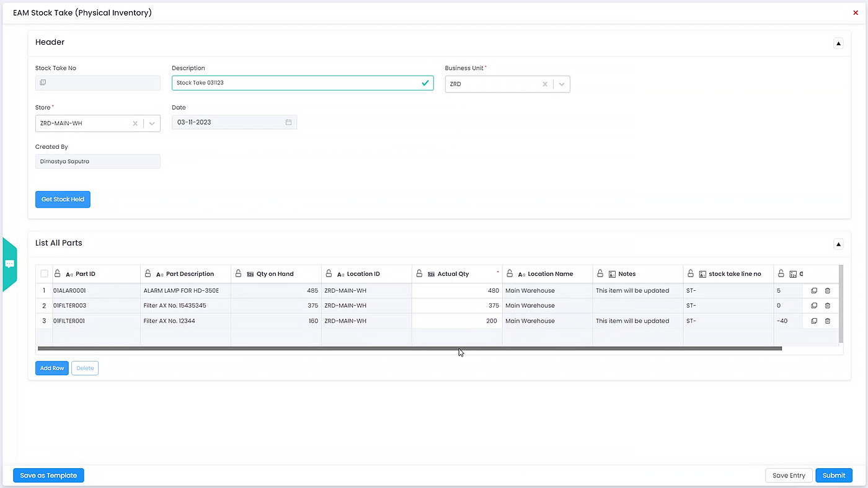Click lock icon on Part ID column
Viewport: 868px width, 488px height.
tap(58, 273)
